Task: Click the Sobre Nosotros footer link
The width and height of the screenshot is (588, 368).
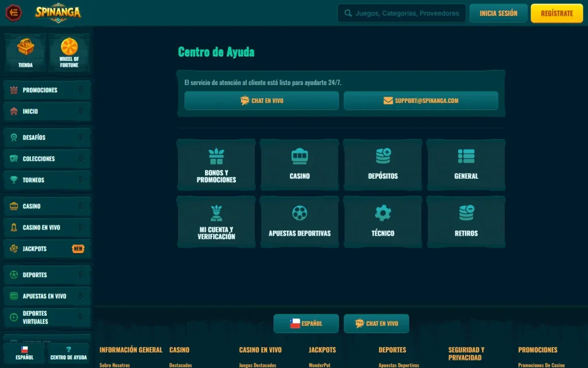Action: [115, 365]
